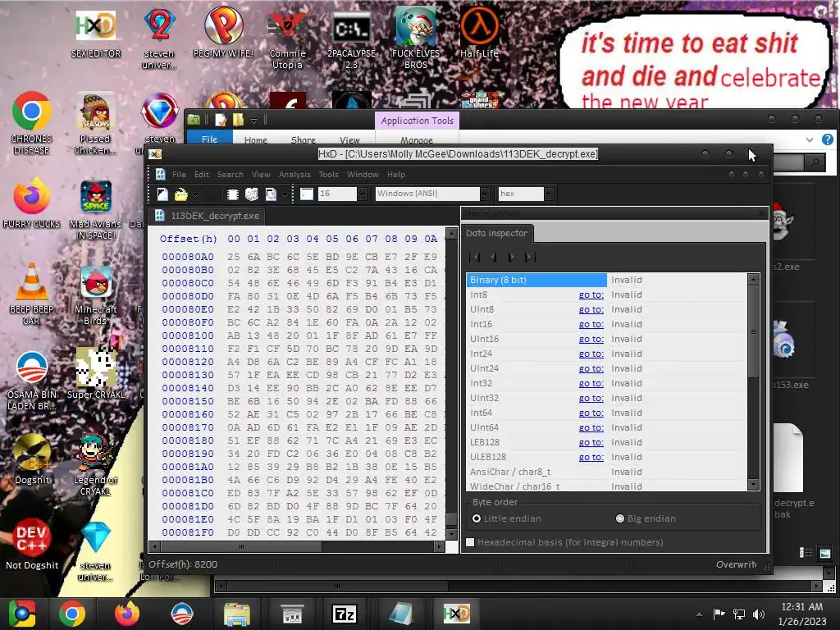Click go to link for UInt16
Screen dimensions: 840x630
coord(591,339)
